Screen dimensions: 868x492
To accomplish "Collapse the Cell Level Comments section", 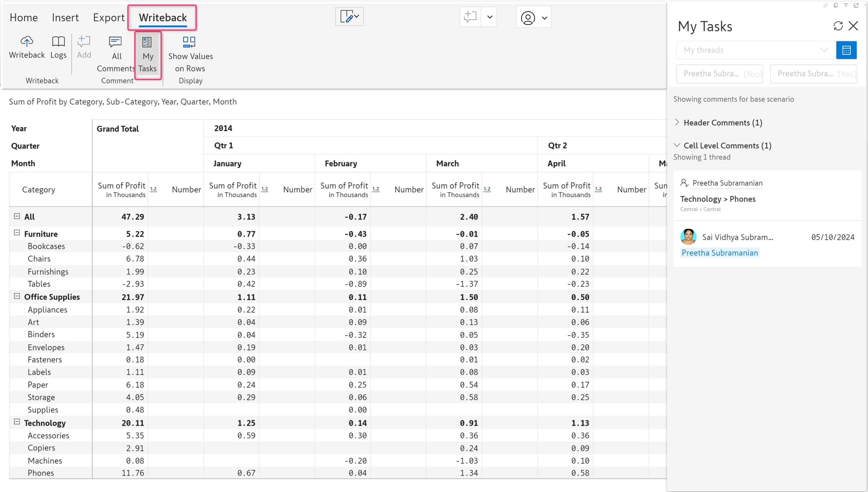I will pyautogui.click(x=677, y=145).
